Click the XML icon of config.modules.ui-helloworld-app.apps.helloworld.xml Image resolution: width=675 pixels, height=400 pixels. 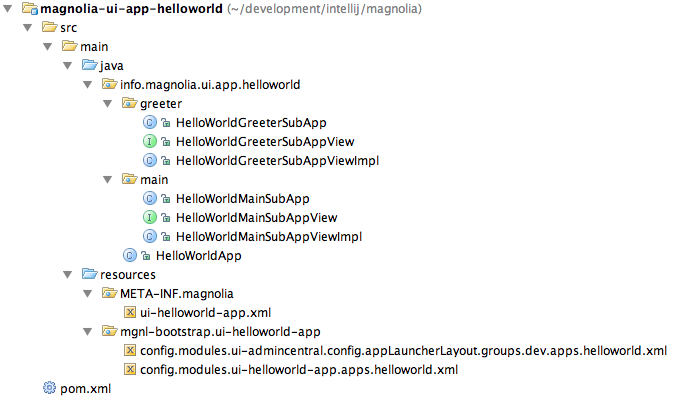pyautogui.click(x=130, y=369)
